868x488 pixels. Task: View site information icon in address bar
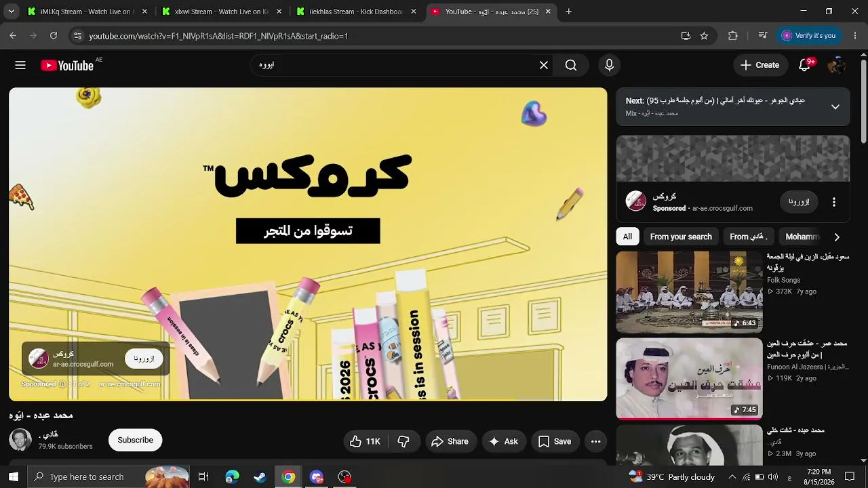point(77,36)
